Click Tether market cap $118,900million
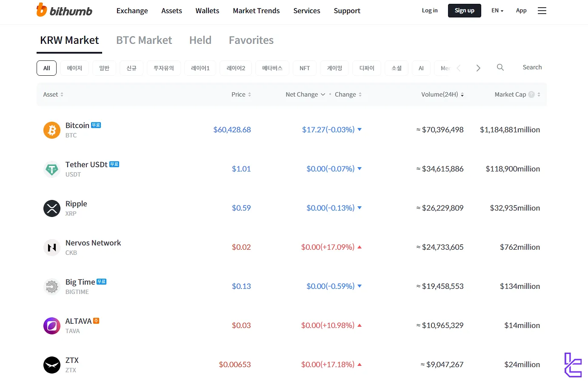This screenshot has width=588, height=385. point(513,169)
